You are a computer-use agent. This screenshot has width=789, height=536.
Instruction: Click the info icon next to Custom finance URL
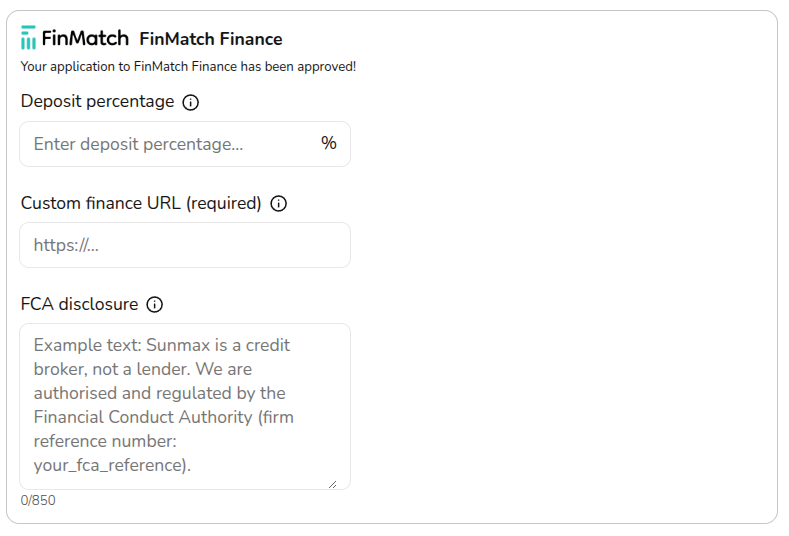point(279,204)
